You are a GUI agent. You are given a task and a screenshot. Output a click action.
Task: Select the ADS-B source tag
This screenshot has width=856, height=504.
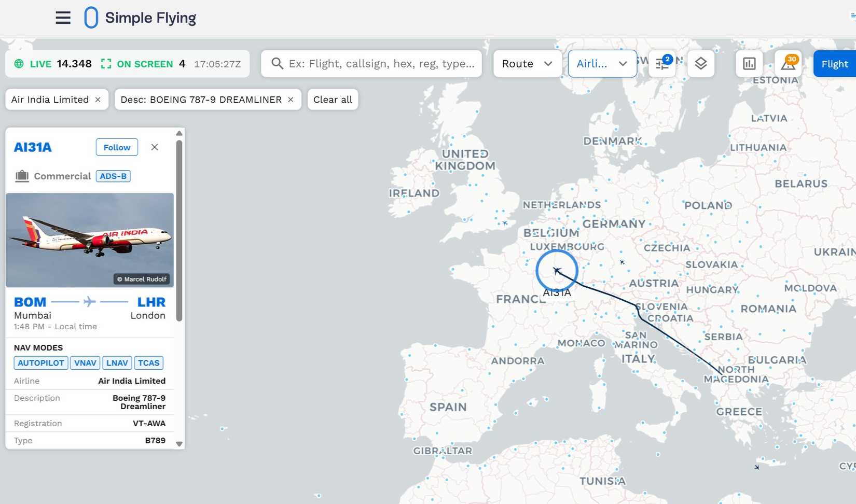[113, 176]
